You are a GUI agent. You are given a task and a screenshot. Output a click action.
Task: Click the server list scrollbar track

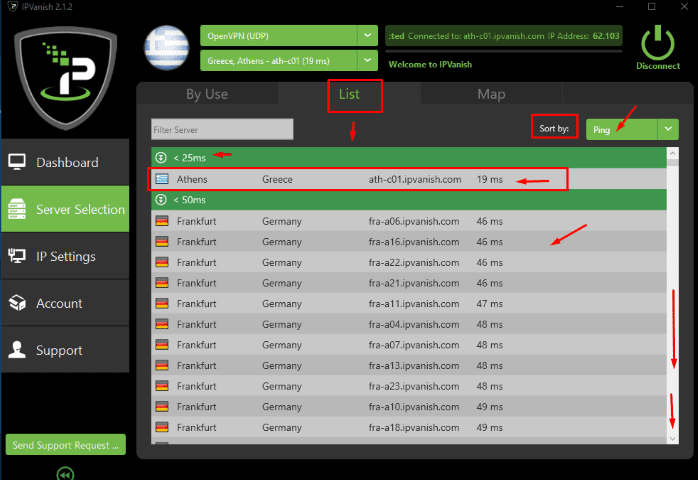pos(672,298)
